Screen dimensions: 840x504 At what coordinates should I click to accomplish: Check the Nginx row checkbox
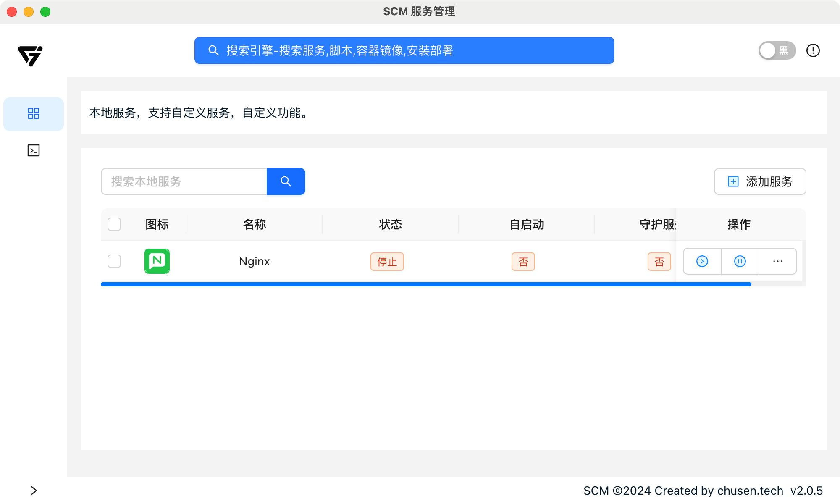point(114,261)
